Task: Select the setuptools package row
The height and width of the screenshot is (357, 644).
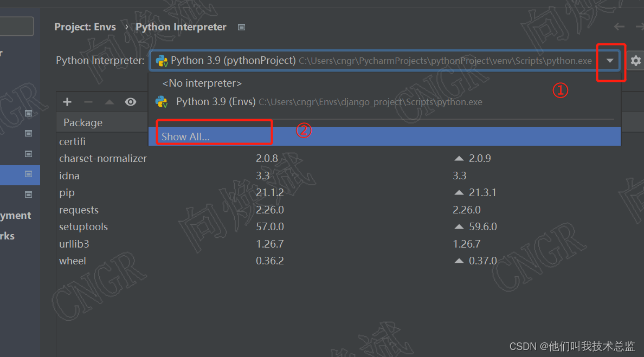Action: click(x=83, y=227)
